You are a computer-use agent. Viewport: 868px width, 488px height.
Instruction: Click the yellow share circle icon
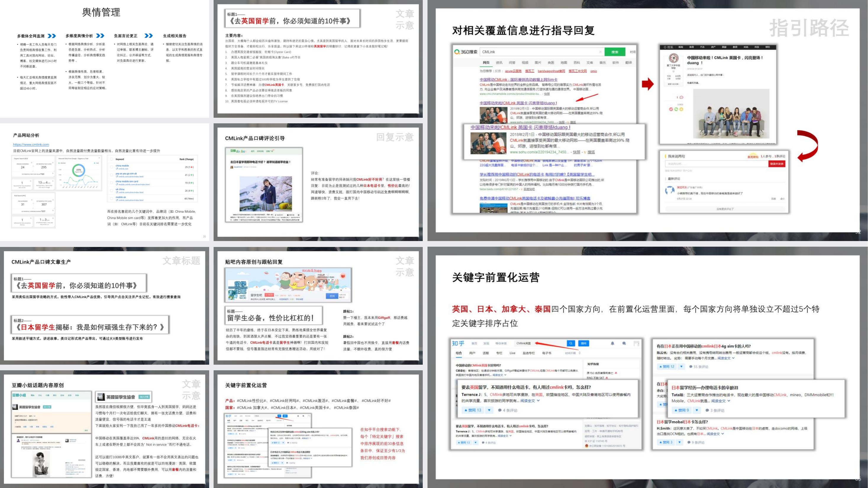681,109
